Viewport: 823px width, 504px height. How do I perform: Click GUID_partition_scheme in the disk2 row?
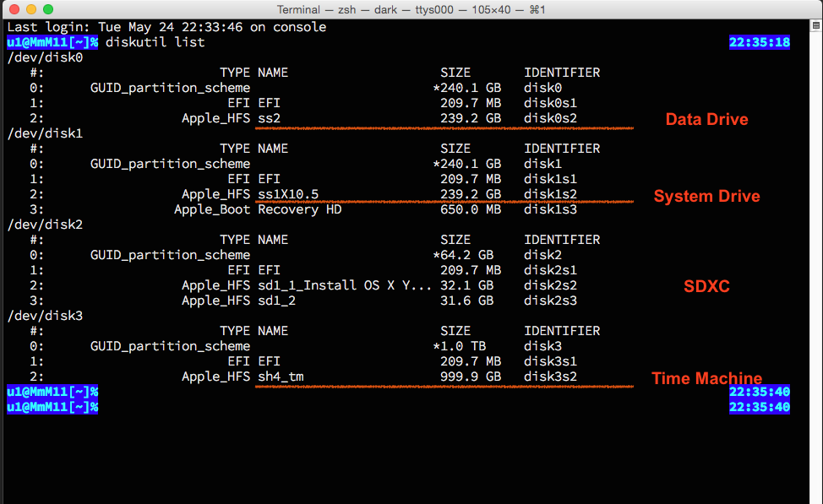click(170, 256)
